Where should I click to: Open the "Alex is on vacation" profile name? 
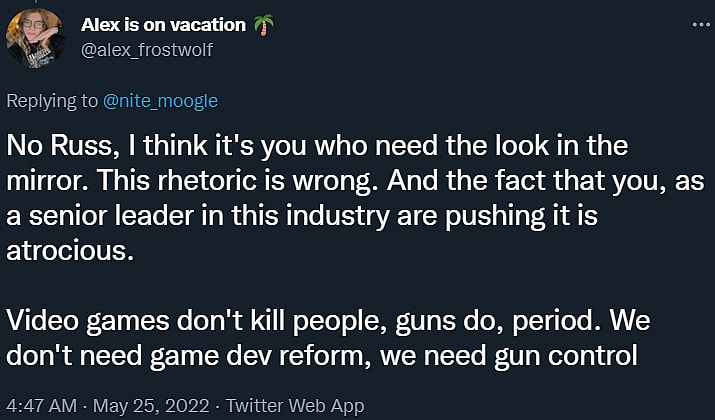(x=163, y=24)
